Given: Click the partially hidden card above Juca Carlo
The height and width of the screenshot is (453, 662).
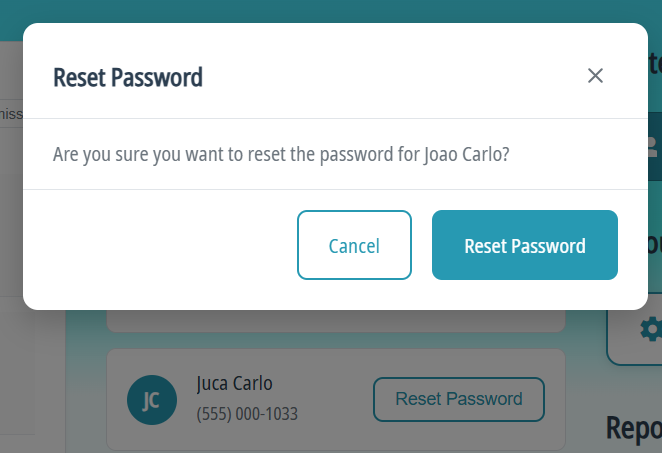Looking at the screenshot, I should coord(335,321).
